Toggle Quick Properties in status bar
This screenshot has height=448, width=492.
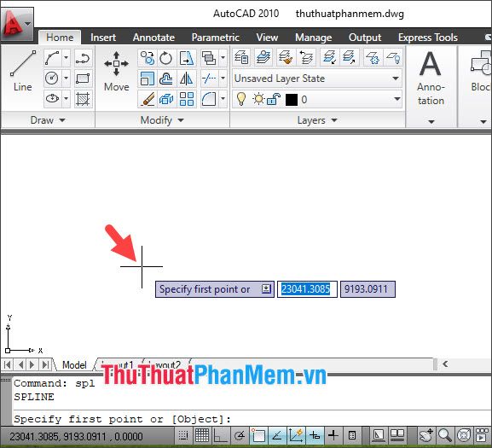click(352, 435)
